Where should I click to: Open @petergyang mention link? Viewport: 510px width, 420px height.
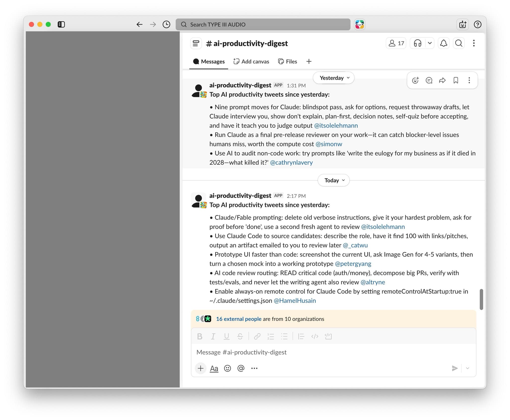pos(353,264)
